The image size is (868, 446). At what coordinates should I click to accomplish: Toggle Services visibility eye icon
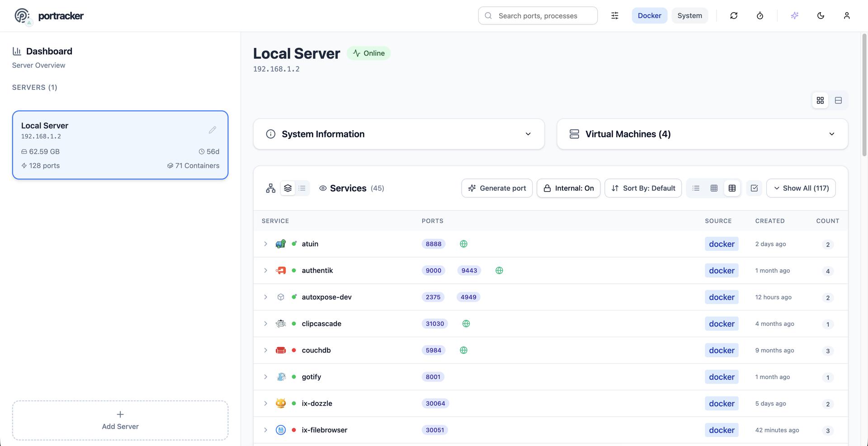click(x=323, y=188)
